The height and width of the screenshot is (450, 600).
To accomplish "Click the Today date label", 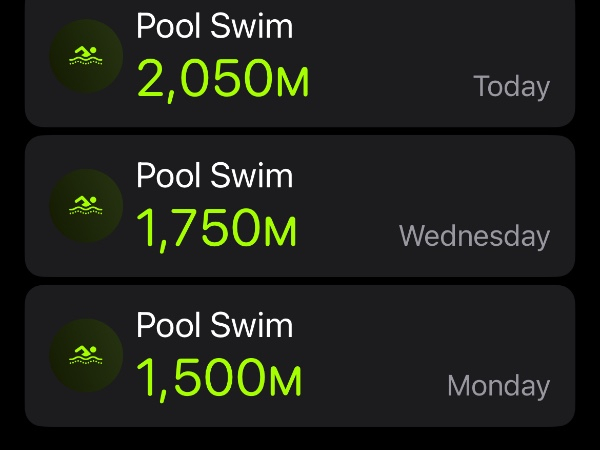I will click(511, 87).
